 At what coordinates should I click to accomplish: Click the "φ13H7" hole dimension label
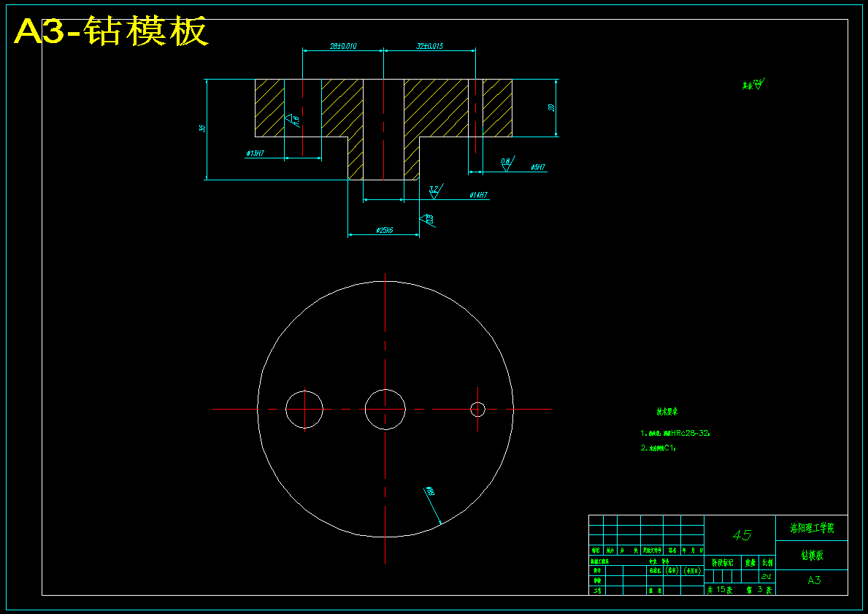point(256,153)
